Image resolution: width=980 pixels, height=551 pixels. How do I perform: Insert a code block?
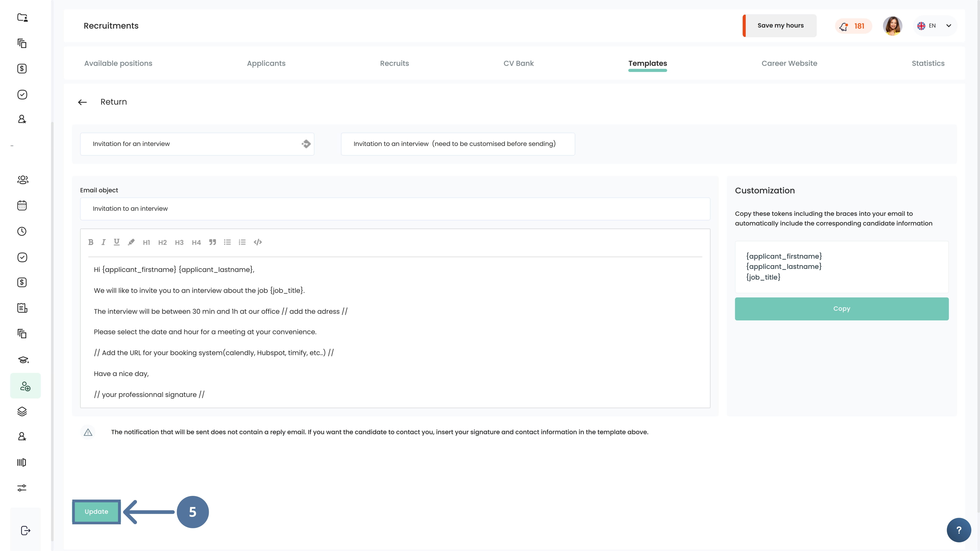(258, 242)
